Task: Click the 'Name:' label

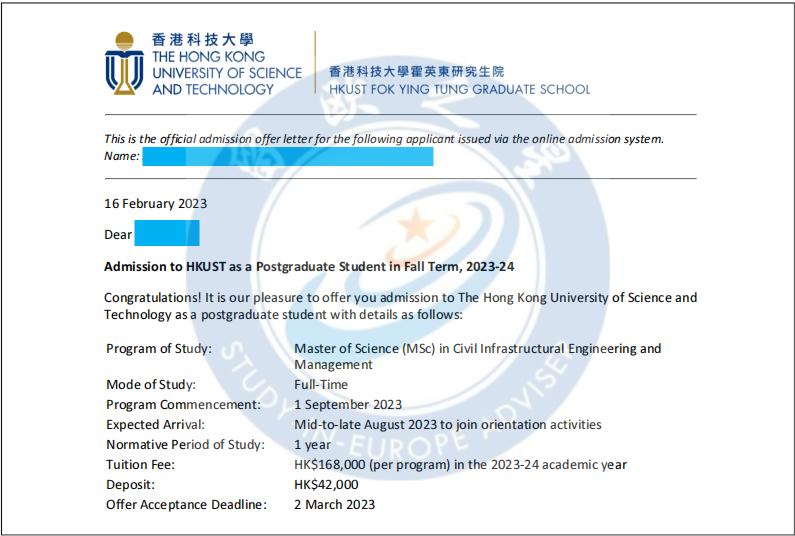Action: pos(122,156)
